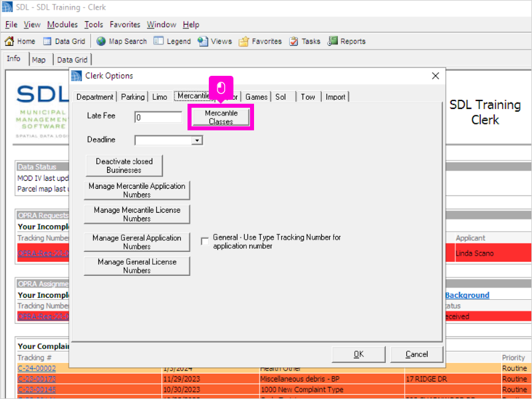The image size is (532, 399).
Task: Switch to the Data Grid tab
Action: (x=72, y=60)
